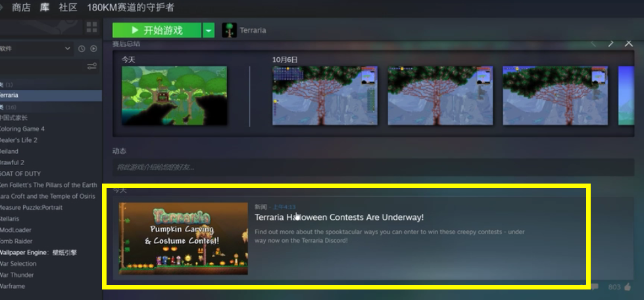The image size is (644, 300).
Task: Open advanced filter sliders icon
Action: (x=92, y=66)
